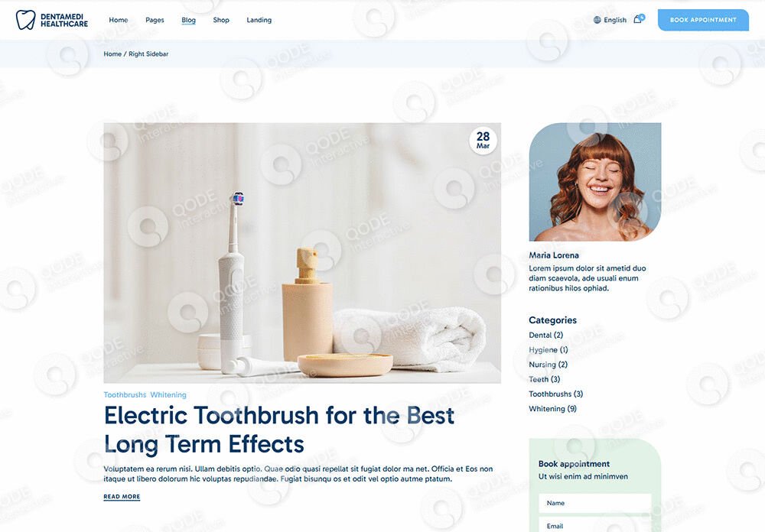The image size is (765, 532).
Task: Click the Home breadcrumb link
Action: click(x=112, y=54)
